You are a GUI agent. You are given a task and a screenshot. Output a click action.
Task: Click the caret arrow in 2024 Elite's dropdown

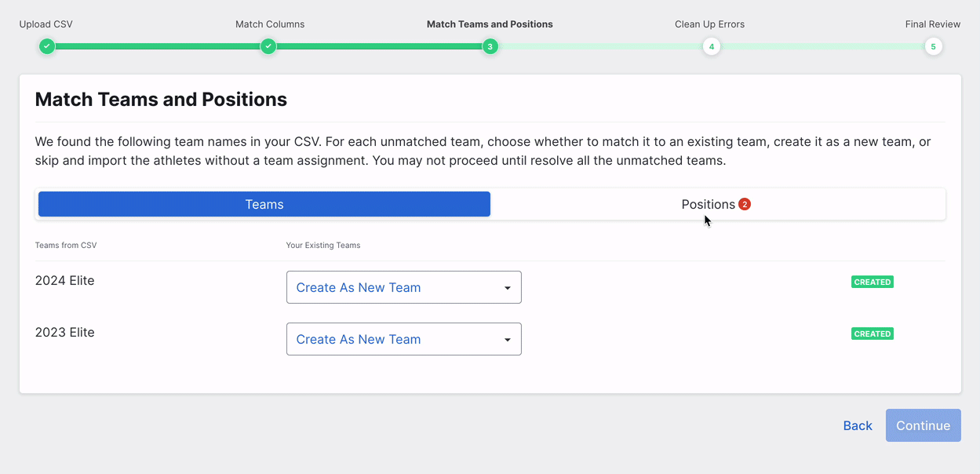pos(508,288)
